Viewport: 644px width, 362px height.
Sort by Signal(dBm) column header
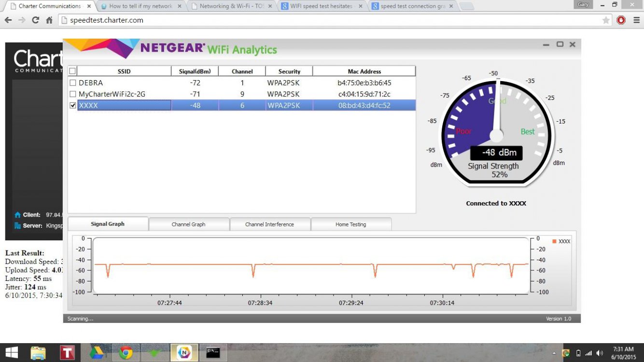coord(195,71)
